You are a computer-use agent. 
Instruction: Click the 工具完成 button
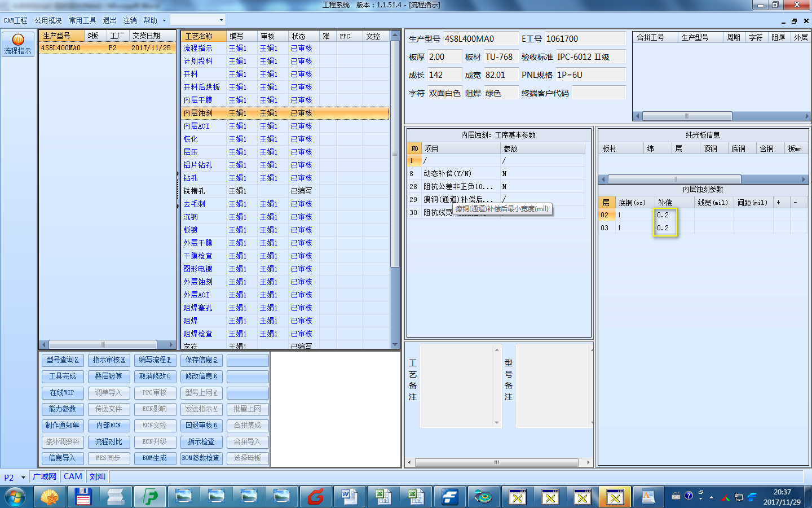tap(63, 376)
